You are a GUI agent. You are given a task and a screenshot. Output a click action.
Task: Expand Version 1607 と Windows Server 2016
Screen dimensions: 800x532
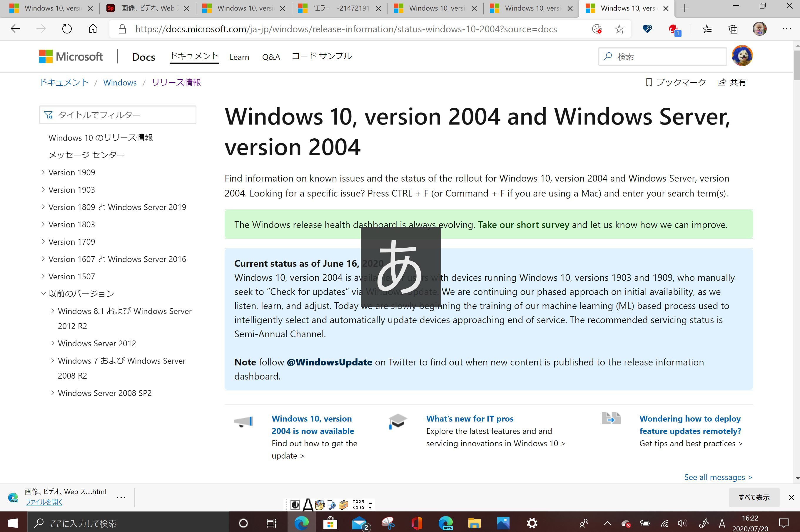coord(43,259)
